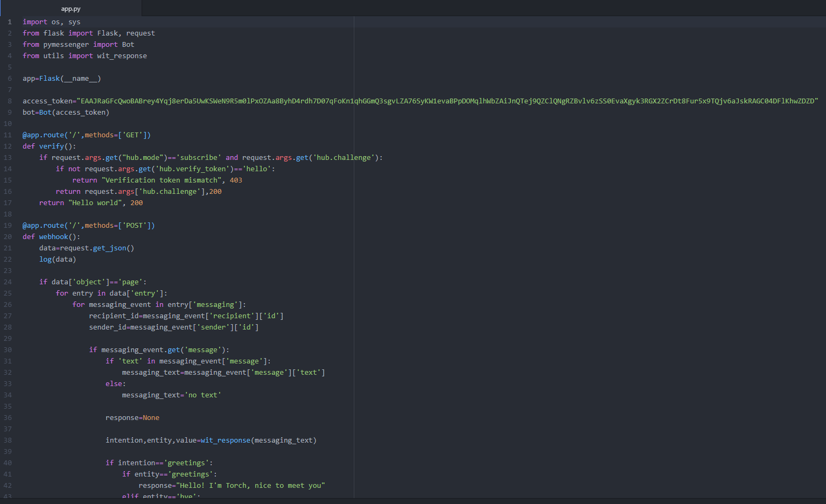Click the "def verify():" definition

click(50, 146)
